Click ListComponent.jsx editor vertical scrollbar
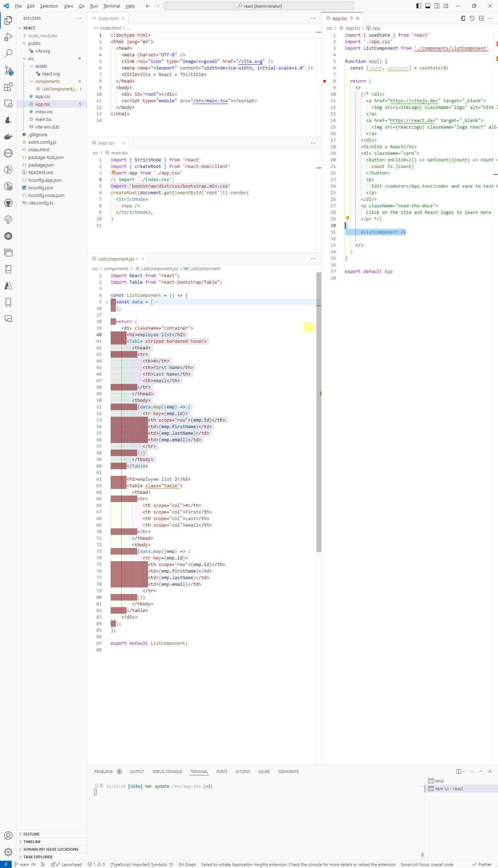 [319, 412]
